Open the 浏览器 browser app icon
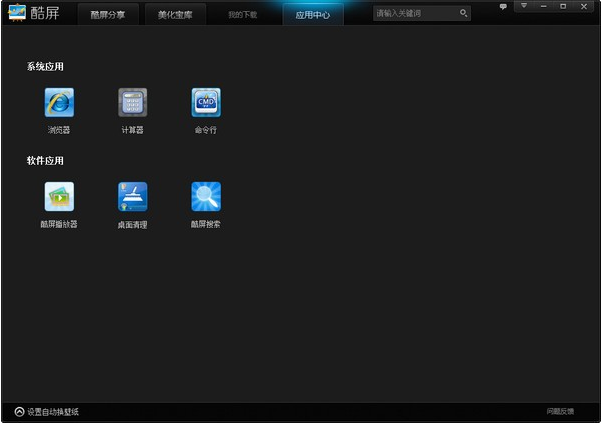 point(59,103)
